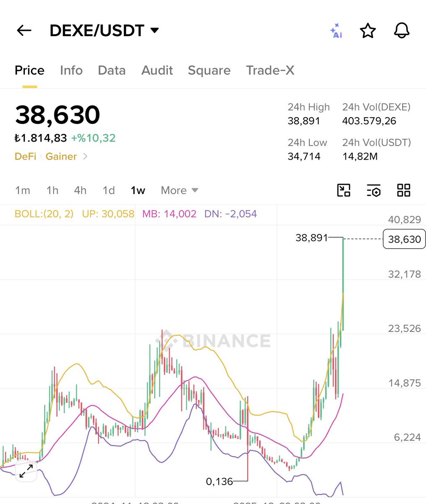Screen dimensions: 426x504
Task: Select the 4h timeframe
Action: (x=80, y=190)
